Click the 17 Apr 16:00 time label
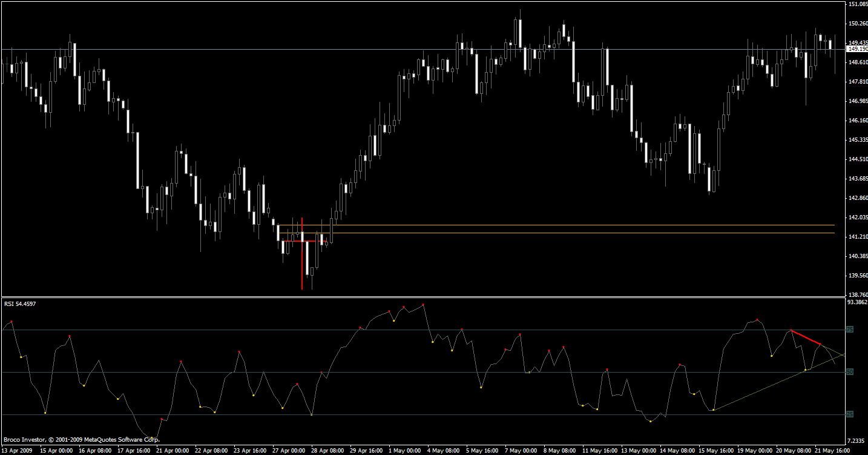 click(x=134, y=451)
